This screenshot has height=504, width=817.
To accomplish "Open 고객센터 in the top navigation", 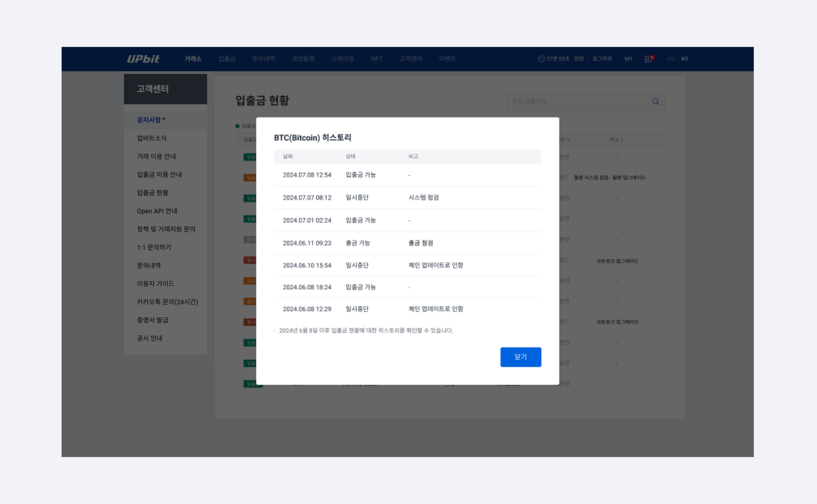I will tap(410, 59).
